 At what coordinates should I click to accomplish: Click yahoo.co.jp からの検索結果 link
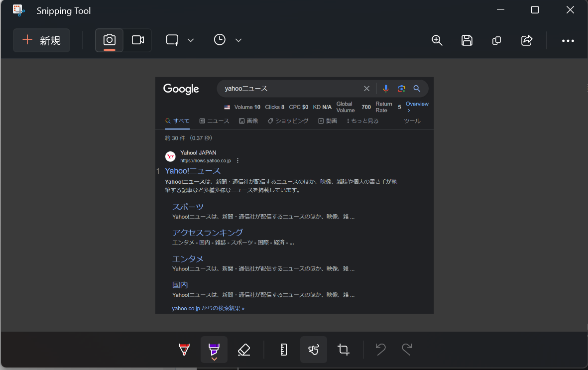coord(208,308)
